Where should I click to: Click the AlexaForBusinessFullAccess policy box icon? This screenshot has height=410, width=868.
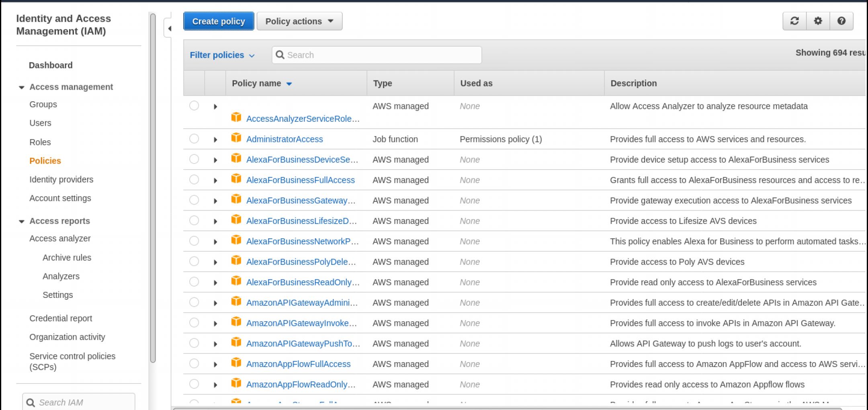(236, 179)
